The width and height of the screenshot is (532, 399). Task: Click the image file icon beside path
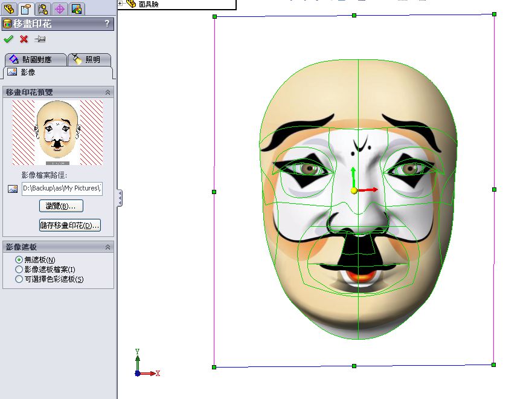(x=13, y=189)
